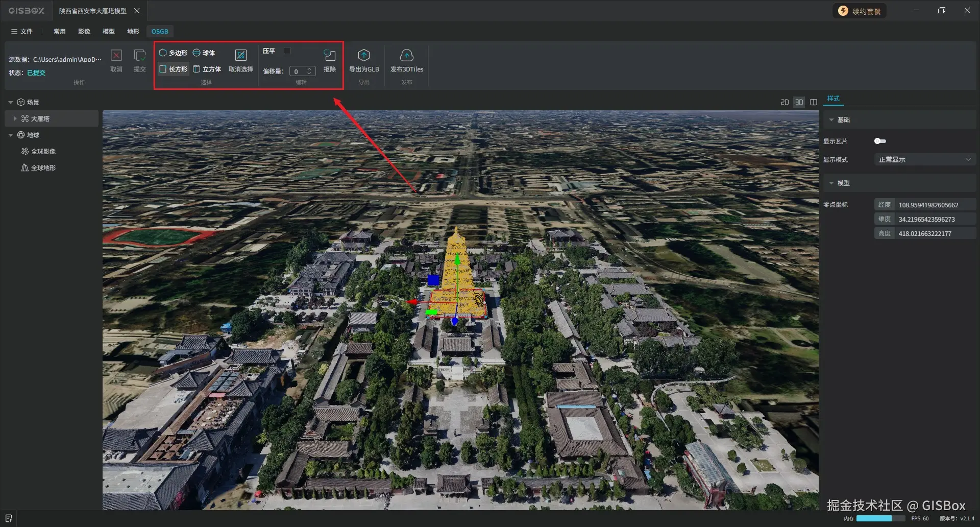Enable the 压平 flatten checkbox

(x=287, y=51)
